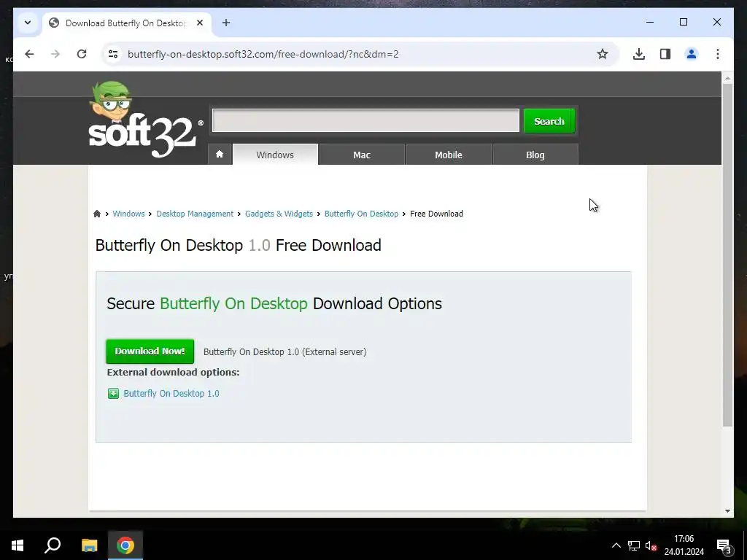747x560 pixels.
Task: Open the Windows Start menu
Action: coord(18,545)
